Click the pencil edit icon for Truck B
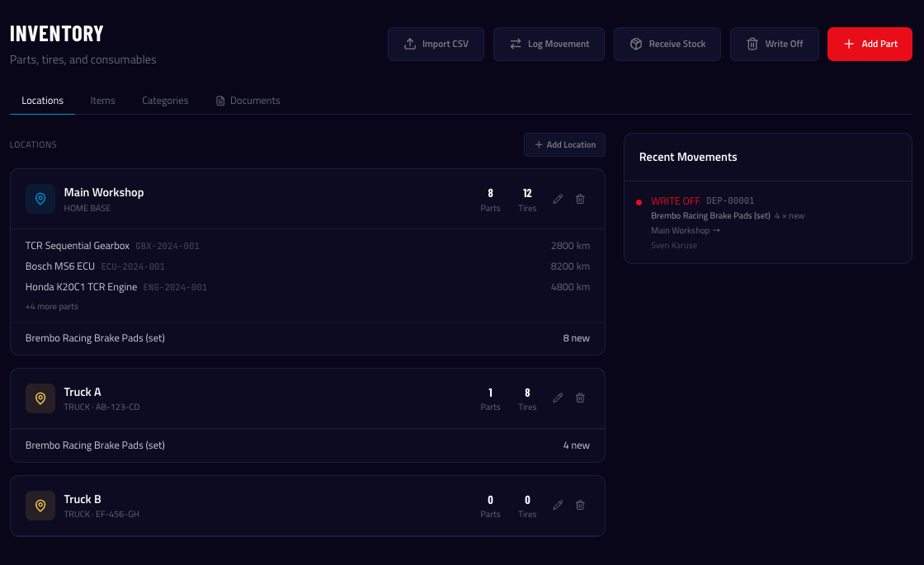Screen dimensions: 924x565 click(558, 505)
